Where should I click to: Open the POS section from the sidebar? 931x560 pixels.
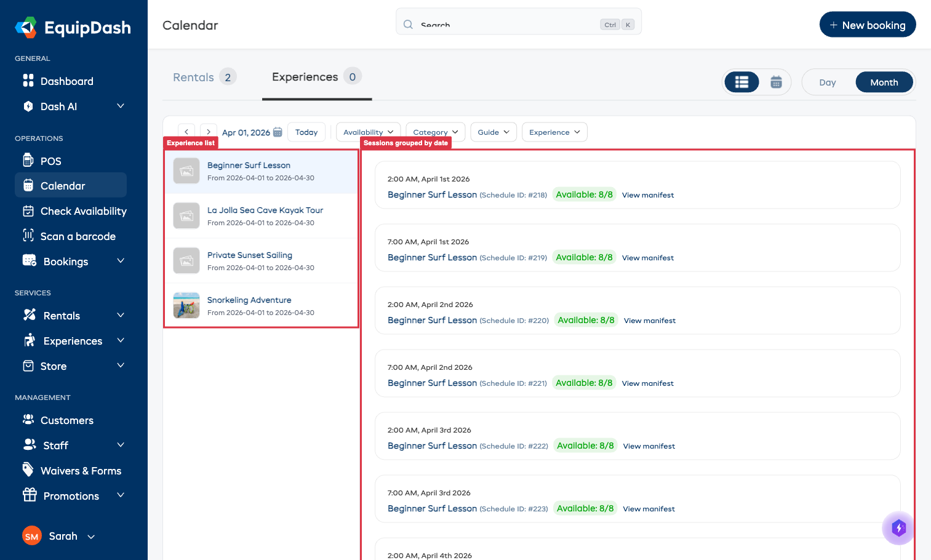coord(50,161)
